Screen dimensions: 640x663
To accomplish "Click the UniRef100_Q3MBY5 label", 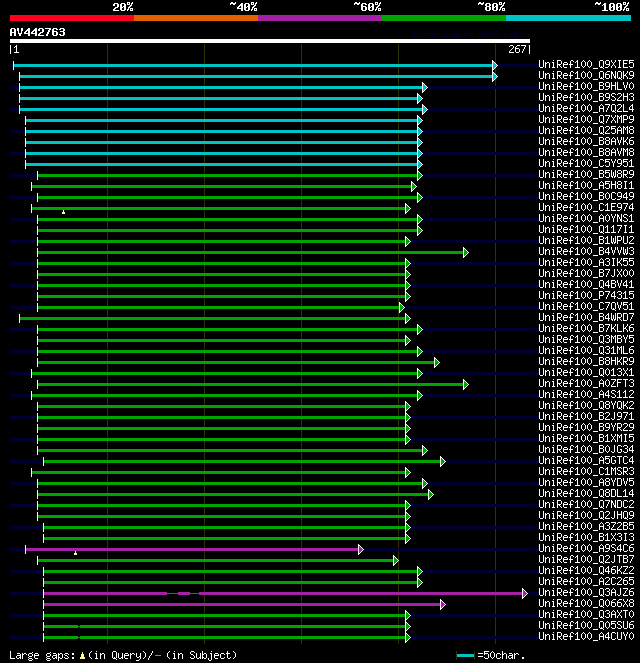I will coord(586,339).
